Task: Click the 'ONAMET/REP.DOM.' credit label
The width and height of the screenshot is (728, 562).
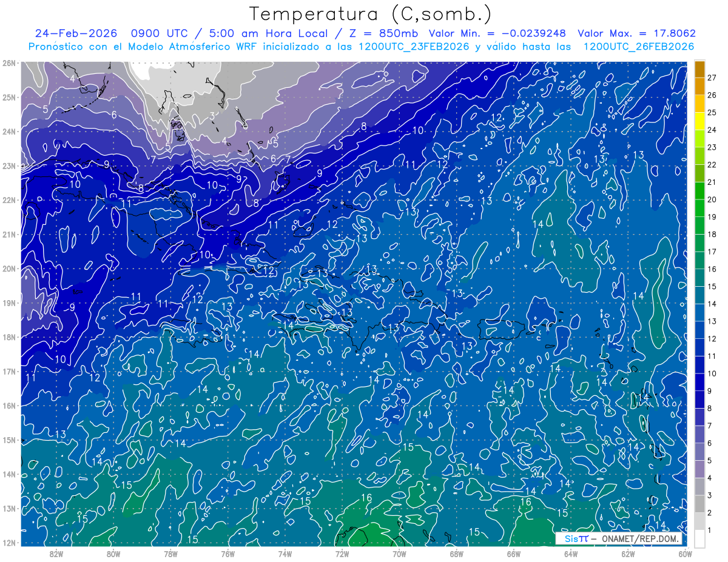Action: (x=640, y=539)
